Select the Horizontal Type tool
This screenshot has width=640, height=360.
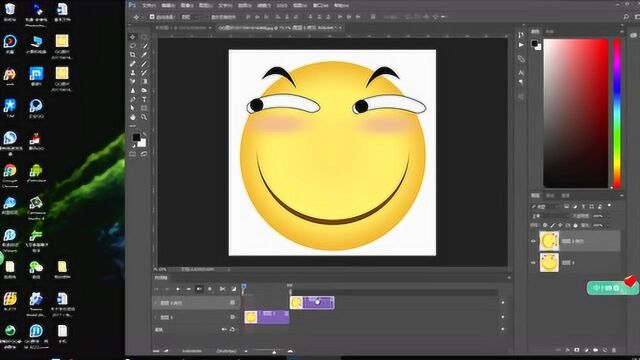coord(144,99)
